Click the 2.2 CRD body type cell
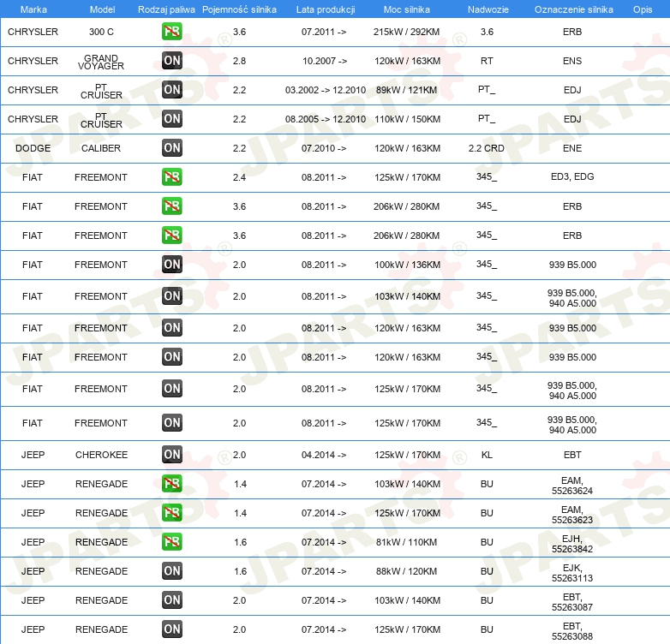This screenshot has height=644, width=670. 487,148
